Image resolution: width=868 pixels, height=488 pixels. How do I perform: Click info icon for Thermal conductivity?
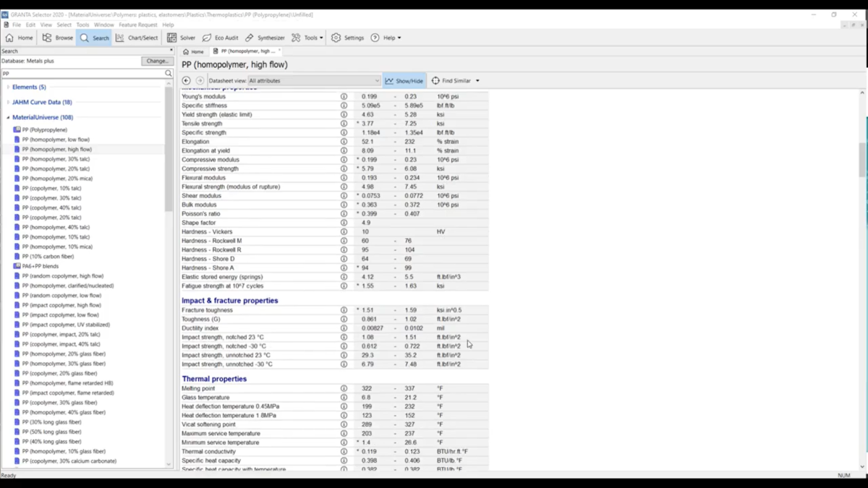344,451
